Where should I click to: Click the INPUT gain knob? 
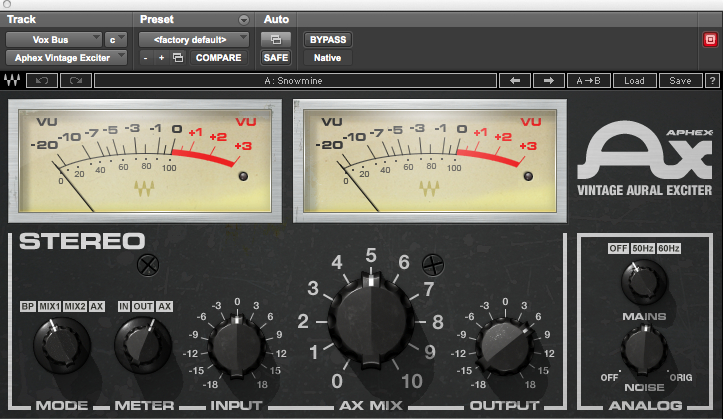[x=237, y=346]
